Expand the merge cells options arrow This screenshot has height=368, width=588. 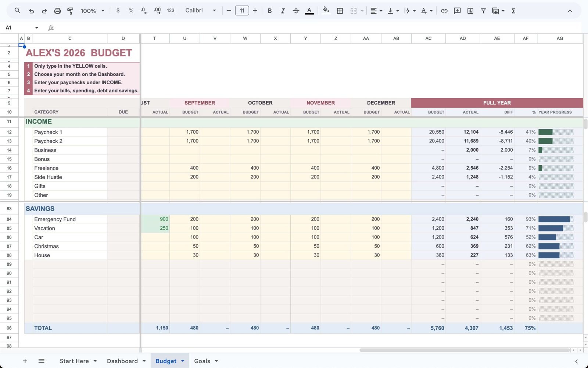(362, 11)
